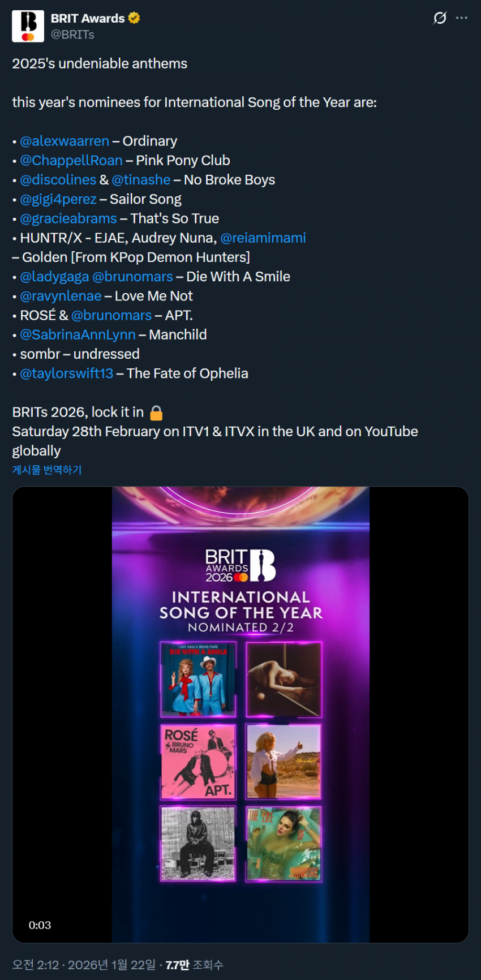Visit the @ChappellRoan profile mention
The width and height of the screenshot is (481, 980).
71,160
